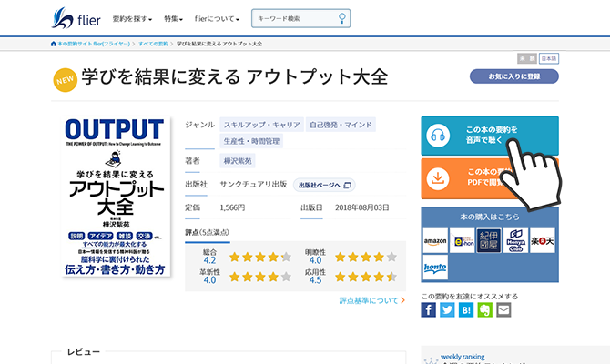Select スキルアップ・キャリア genre tag
The image size is (610, 364).
point(261,125)
